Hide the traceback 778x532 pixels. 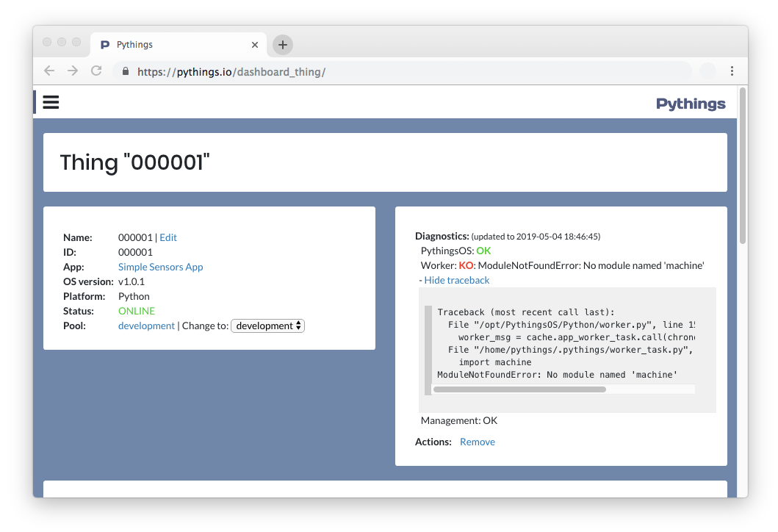[x=456, y=281]
